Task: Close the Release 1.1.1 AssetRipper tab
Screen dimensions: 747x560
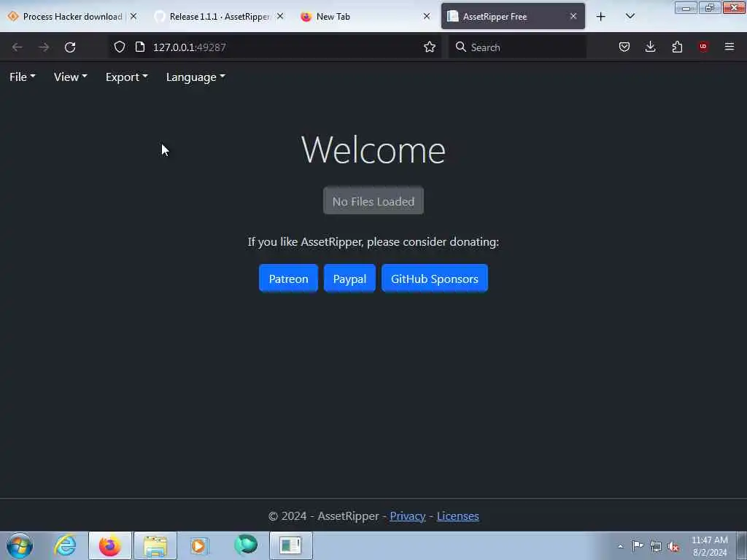Action: click(280, 16)
